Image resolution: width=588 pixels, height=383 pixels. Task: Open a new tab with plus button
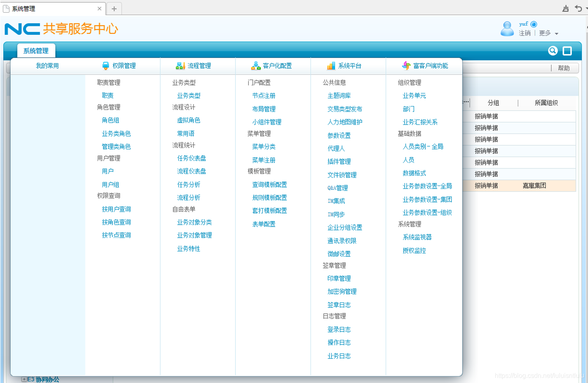coord(114,9)
